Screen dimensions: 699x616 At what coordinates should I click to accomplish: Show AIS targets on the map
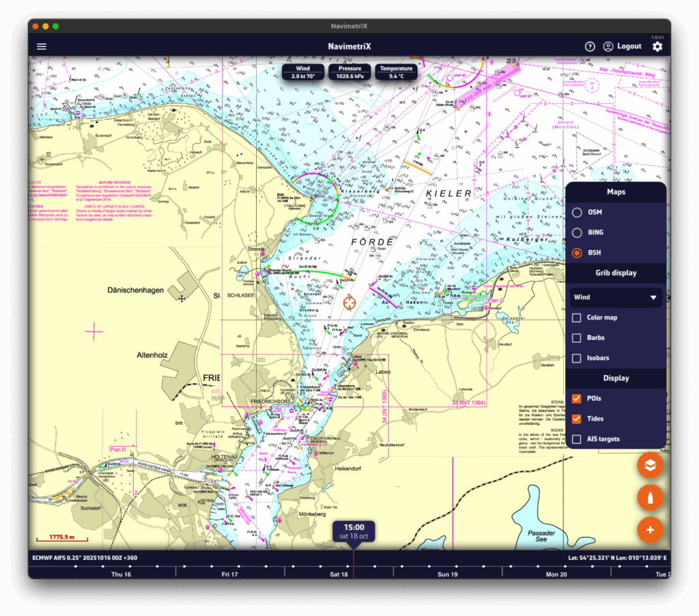(x=577, y=439)
